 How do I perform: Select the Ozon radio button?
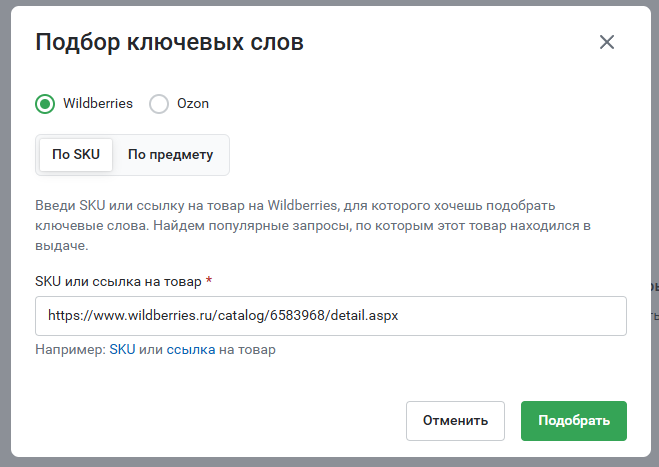pyautogui.click(x=159, y=104)
